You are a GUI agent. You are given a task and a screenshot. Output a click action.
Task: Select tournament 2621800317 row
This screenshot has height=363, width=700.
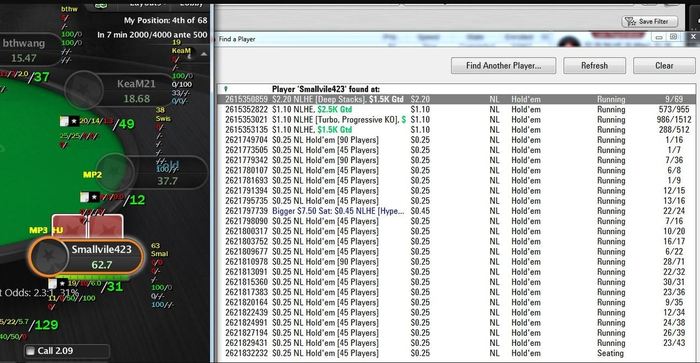click(456, 231)
